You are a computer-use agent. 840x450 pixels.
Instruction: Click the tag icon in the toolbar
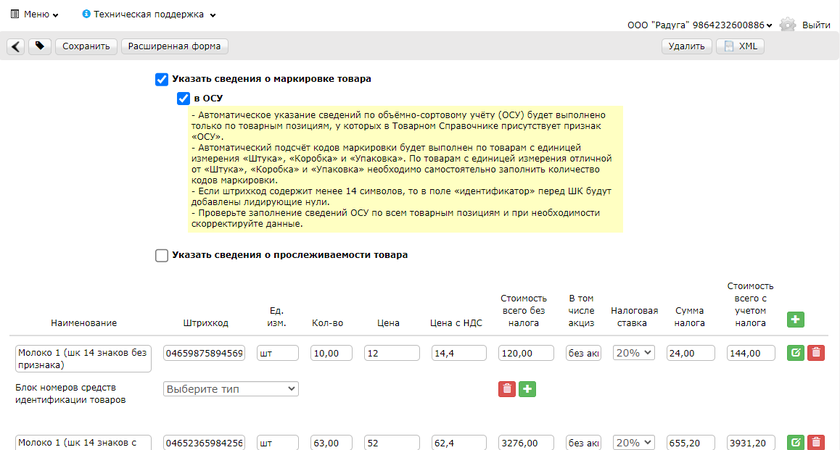click(40, 46)
